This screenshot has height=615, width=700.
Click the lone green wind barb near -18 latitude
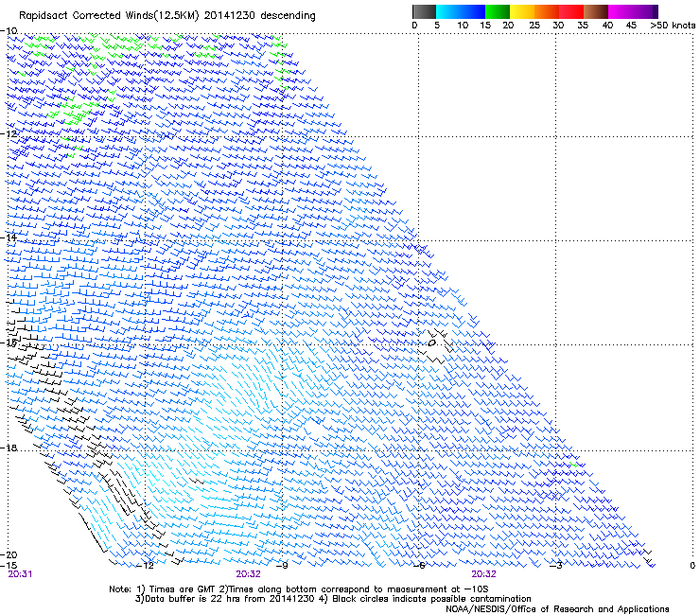click(574, 465)
